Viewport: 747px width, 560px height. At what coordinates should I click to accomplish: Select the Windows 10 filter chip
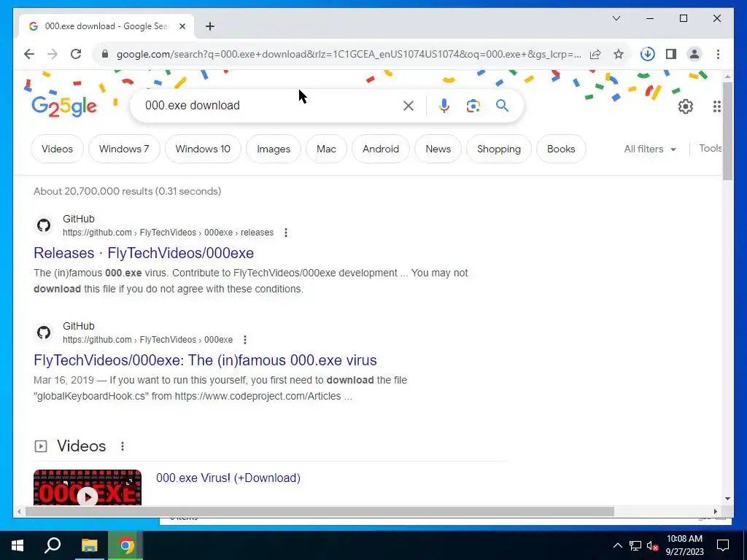point(203,149)
